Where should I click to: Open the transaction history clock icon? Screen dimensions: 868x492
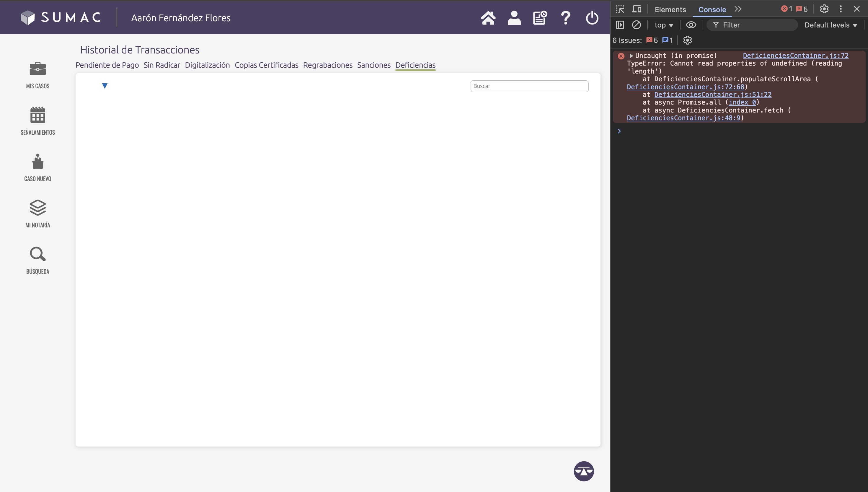coord(540,18)
